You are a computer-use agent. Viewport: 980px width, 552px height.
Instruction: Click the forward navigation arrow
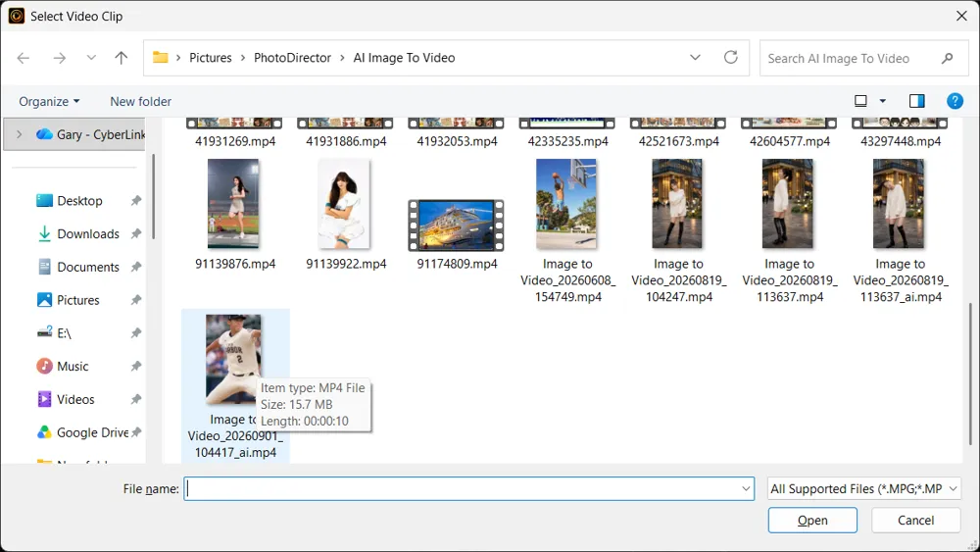(60, 58)
